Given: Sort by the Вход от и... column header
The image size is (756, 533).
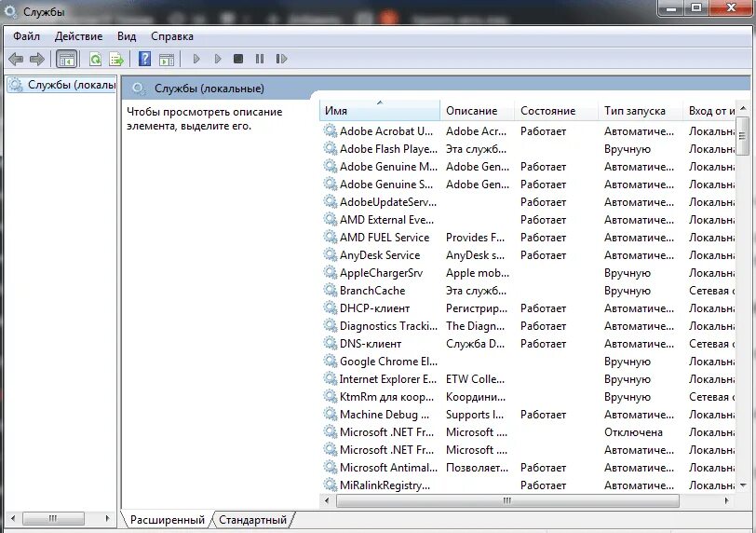Looking at the screenshot, I should pyautogui.click(x=709, y=111).
